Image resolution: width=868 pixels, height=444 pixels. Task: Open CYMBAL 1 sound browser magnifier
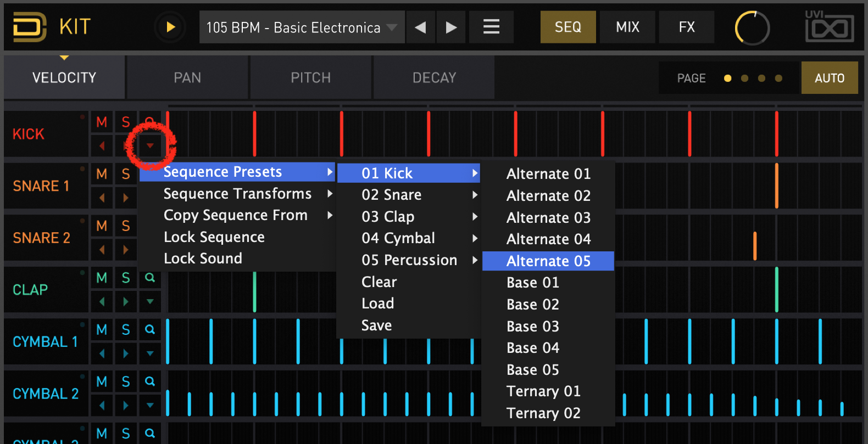pyautogui.click(x=150, y=329)
